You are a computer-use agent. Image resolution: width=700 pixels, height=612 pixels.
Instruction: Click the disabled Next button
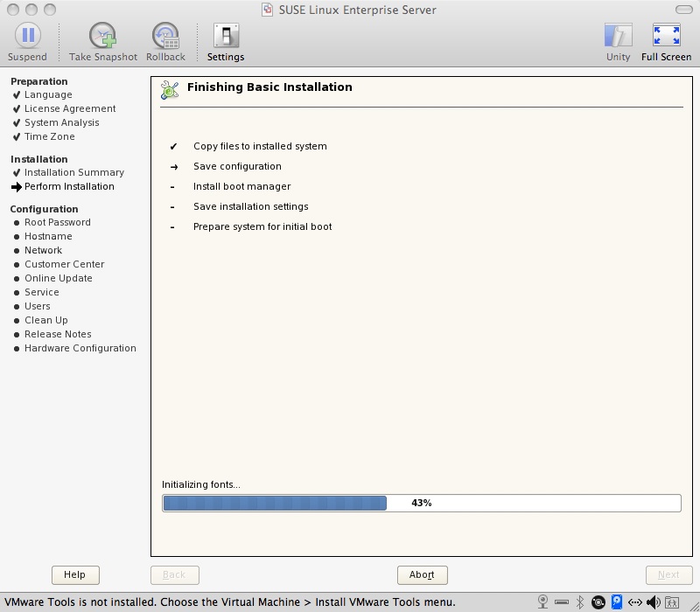tap(668, 574)
